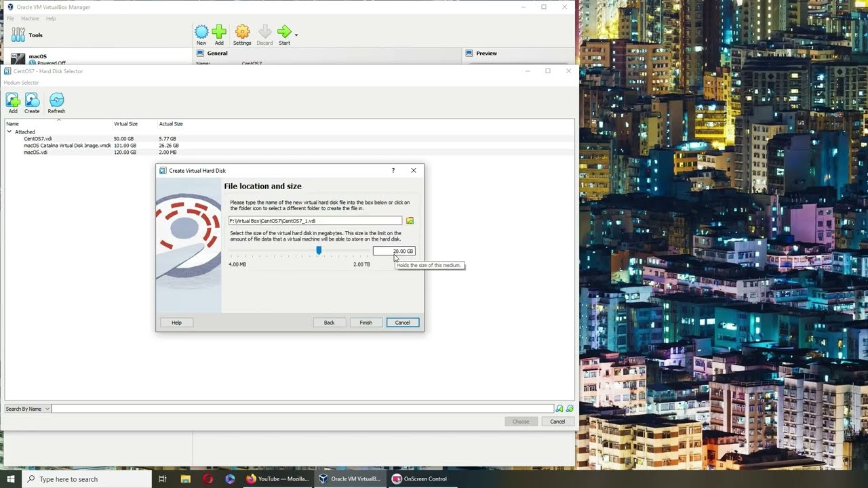Click the 120.00 GB virtual size cell
868x488 pixels.
125,152
